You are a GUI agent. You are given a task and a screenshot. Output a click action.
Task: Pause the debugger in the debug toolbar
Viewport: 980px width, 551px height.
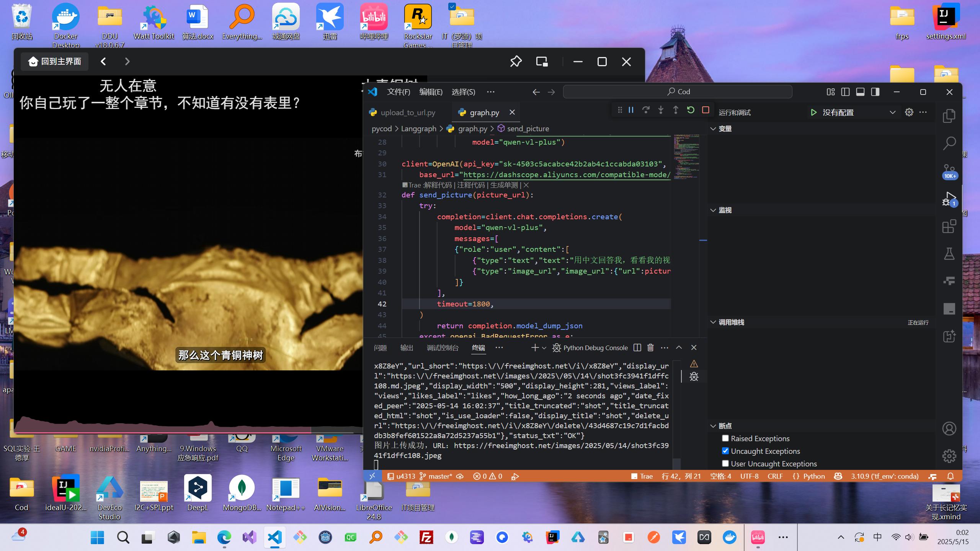[x=631, y=110]
